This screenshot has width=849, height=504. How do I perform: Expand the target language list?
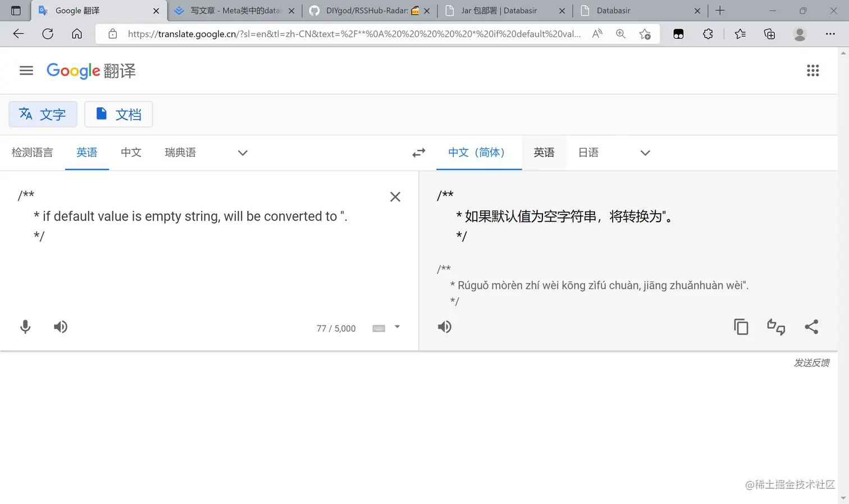pyautogui.click(x=645, y=153)
